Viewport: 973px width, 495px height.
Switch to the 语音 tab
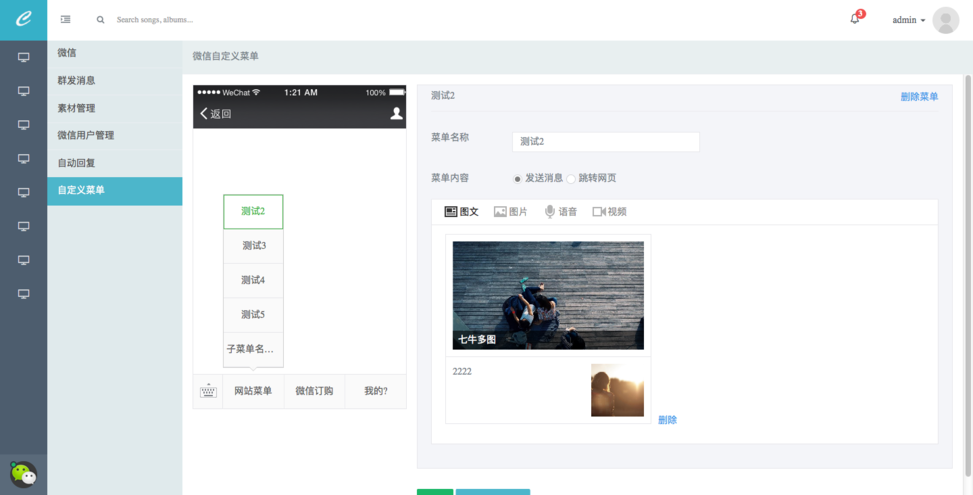click(x=561, y=212)
